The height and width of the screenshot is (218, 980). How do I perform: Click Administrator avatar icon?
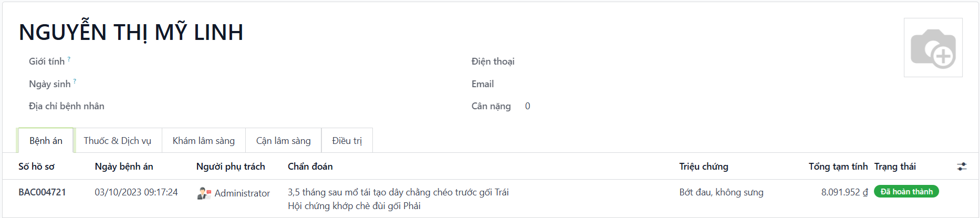click(204, 193)
